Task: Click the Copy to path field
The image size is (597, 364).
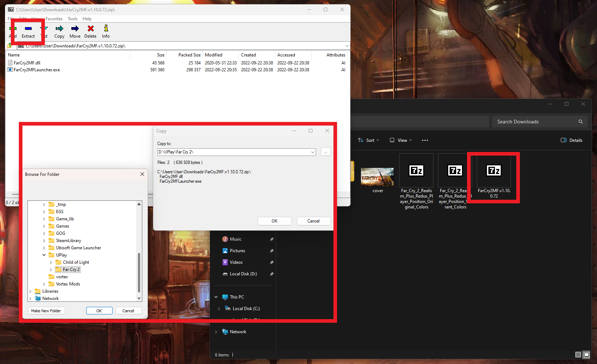Action: pos(234,152)
